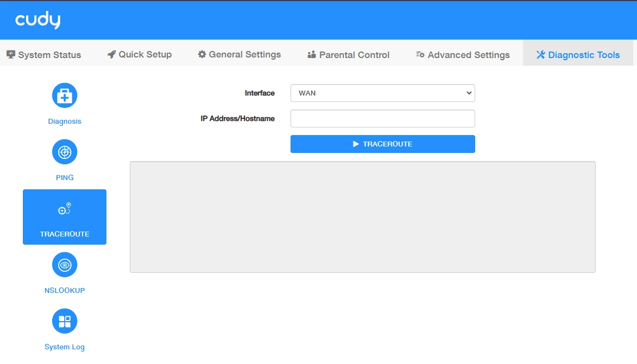The height and width of the screenshot is (364, 637).
Task: Open the System Log grid icon
Action: (x=65, y=321)
